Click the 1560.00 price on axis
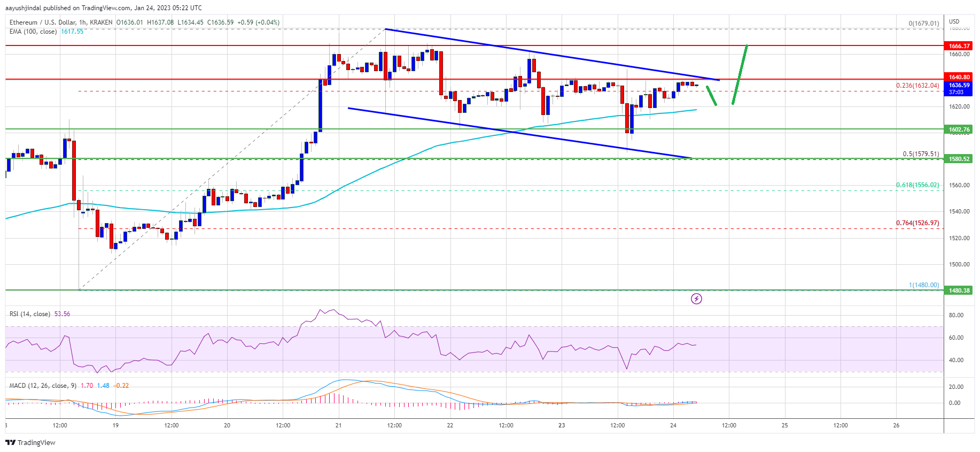Viewport: 980px width, 452px height. tap(959, 185)
